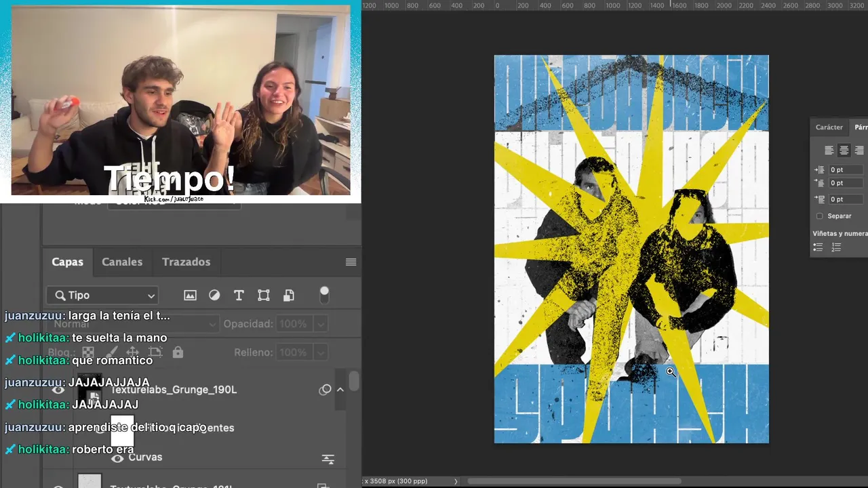Image resolution: width=868 pixels, height=488 pixels.
Task: Apply numbered list in Viñetas section
Action: coord(836,247)
